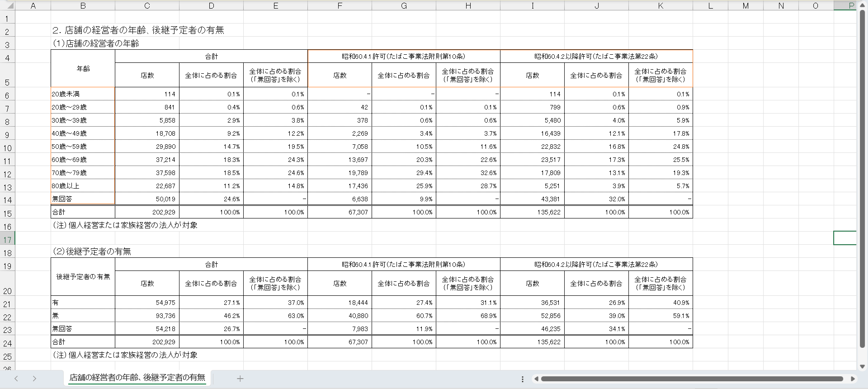This screenshot has width=868, height=389.
Task: Select row 15 header
Action: (x=7, y=213)
